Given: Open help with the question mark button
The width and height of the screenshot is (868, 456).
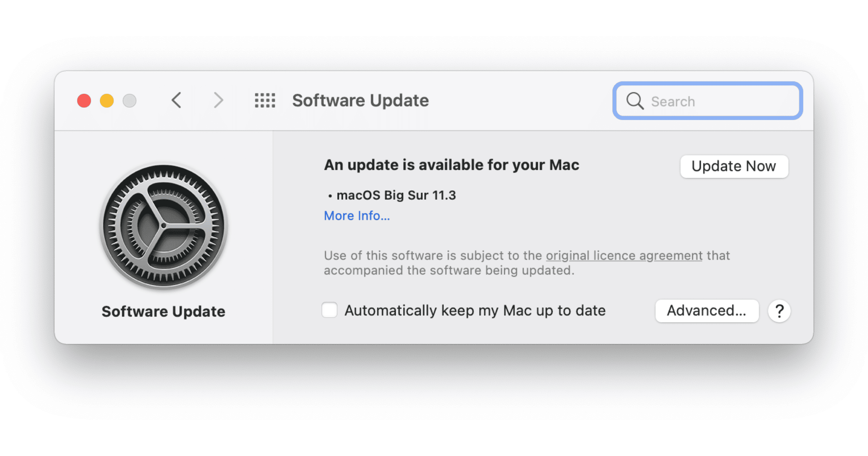Looking at the screenshot, I should click(x=779, y=311).
